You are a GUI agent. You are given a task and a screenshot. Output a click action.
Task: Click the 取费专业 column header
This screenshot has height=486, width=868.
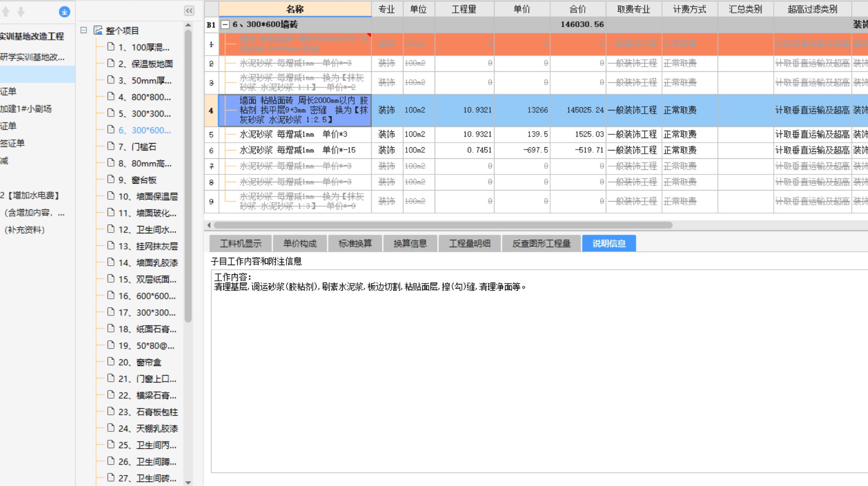[634, 9]
